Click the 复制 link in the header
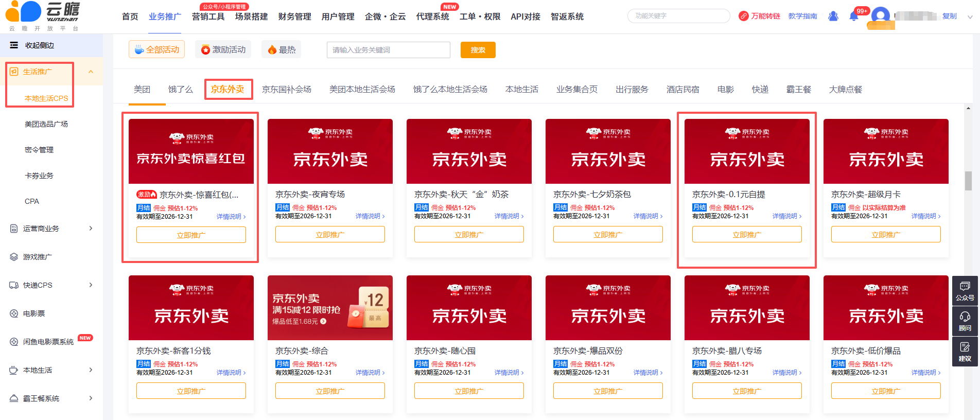 click(x=950, y=16)
